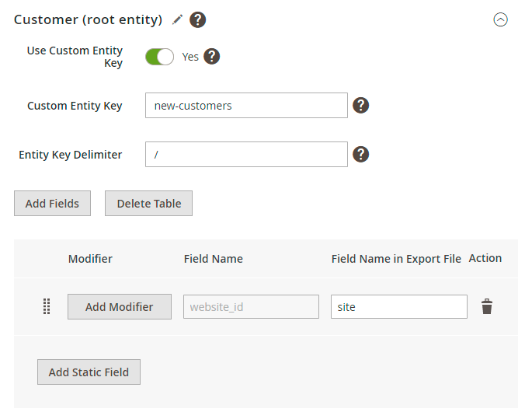The width and height of the screenshot is (532, 419).
Task: Click Add Static Field button
Action: 89,372
